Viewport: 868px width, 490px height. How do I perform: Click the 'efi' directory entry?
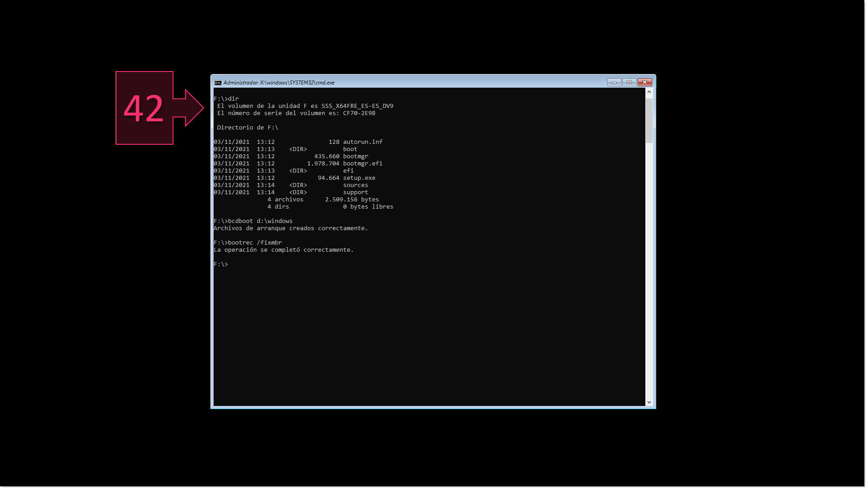coord(348,171)
